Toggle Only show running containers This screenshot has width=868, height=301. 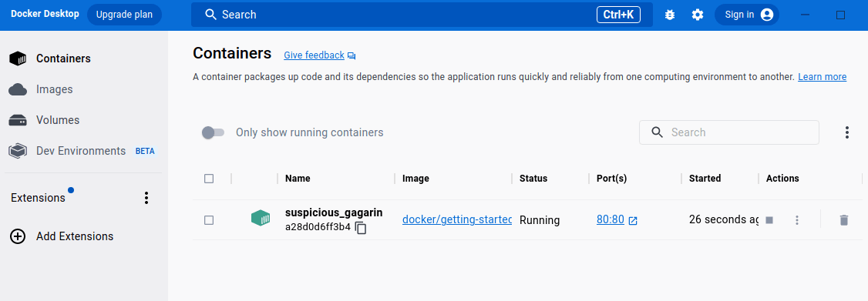click(x=213, y=132)
